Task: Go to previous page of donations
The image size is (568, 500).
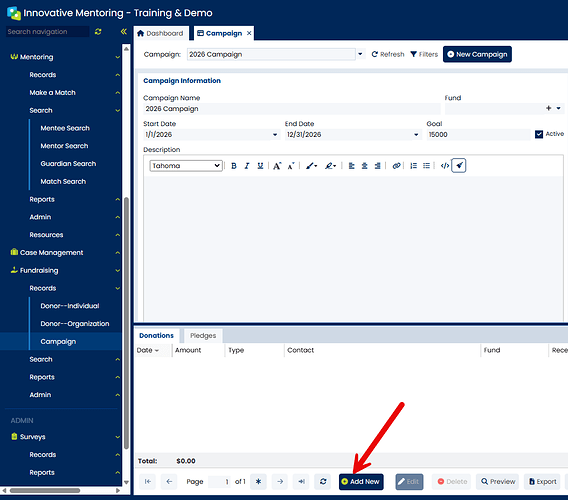Action: pos(169,482)
